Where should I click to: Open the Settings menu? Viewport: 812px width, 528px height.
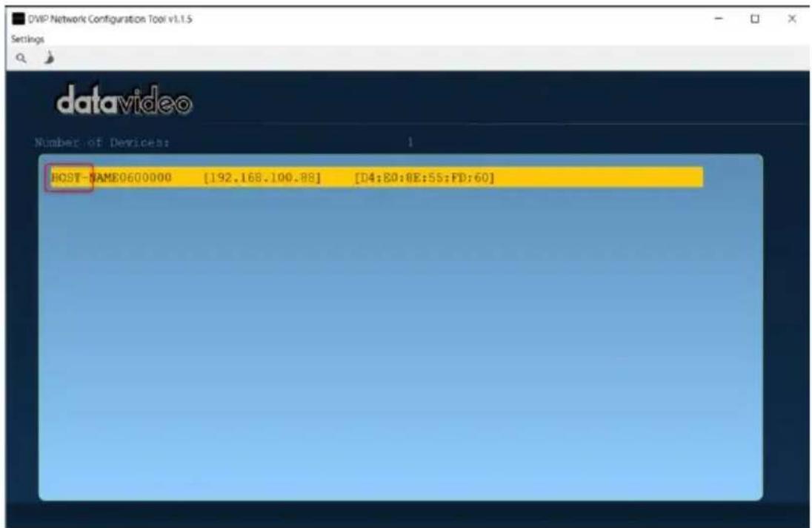(28, 39)
